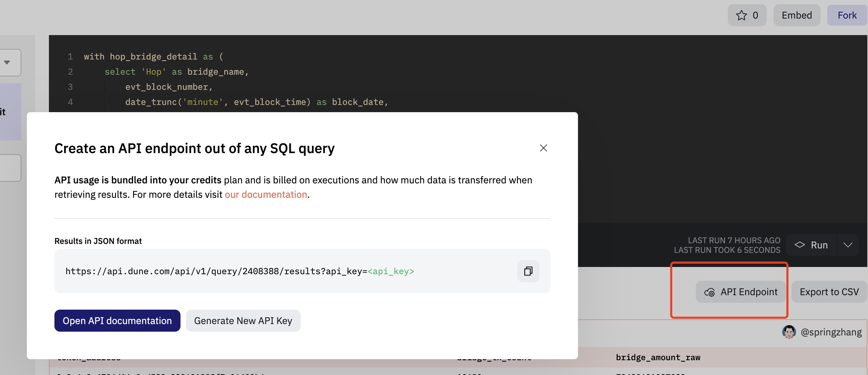Image resolution: width=868 pixels, height=375 pixels.
Task: Run the query
Action: point(811,245)
